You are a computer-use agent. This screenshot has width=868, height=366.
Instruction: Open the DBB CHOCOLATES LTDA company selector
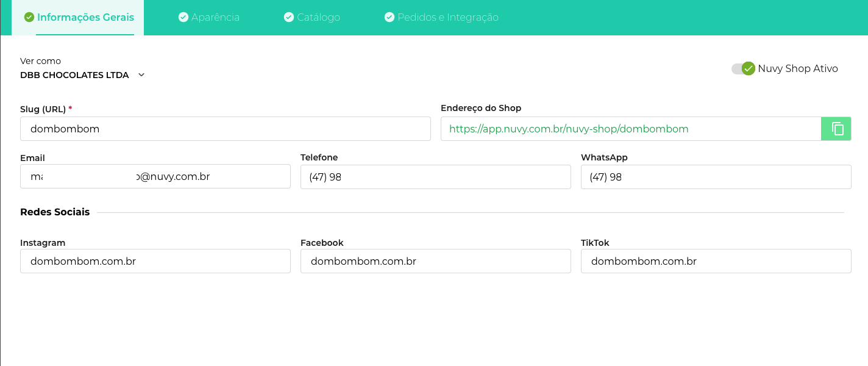74,75
